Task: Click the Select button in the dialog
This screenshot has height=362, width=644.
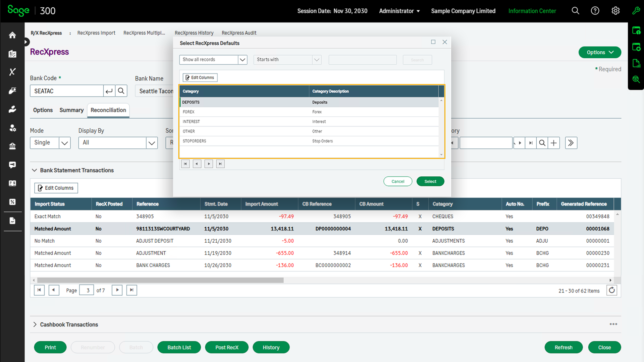Action: 430,181
